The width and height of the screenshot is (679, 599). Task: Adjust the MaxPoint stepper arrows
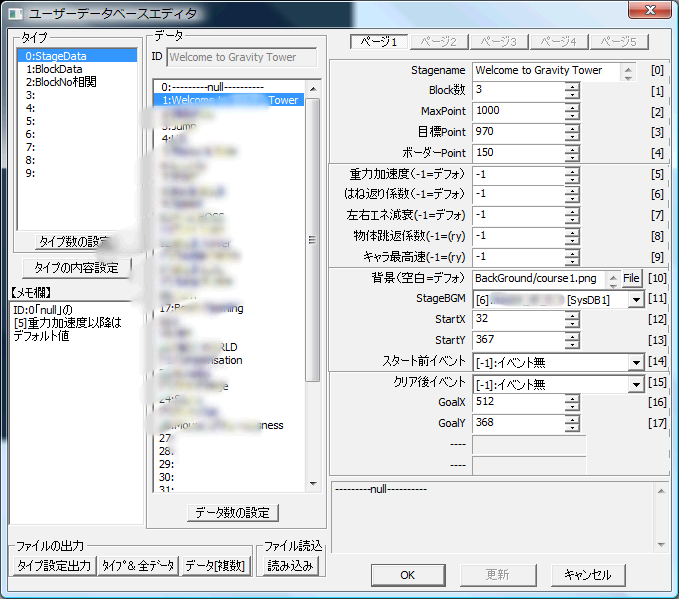click(x=572, y=111)
